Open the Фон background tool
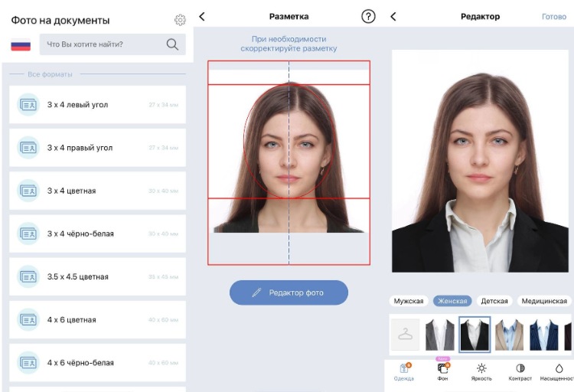Viewport: 574px width, 392px height. (442, 371)
